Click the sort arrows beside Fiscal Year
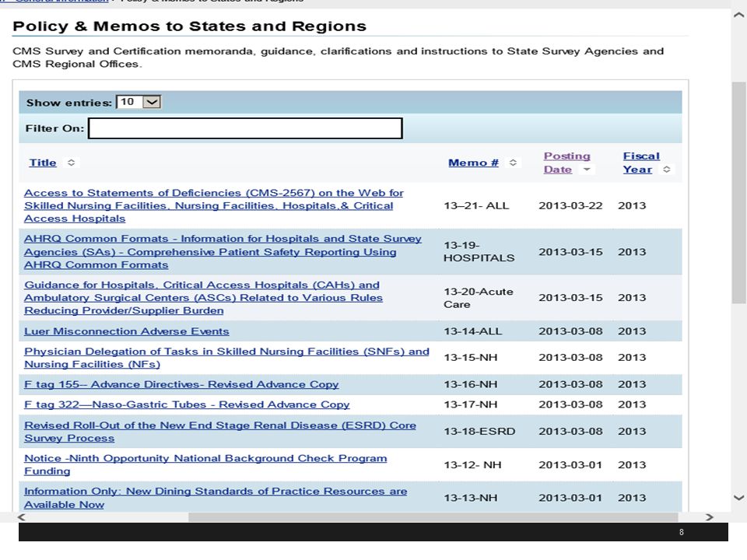Screen dimensions: 747x560 tap(667, 170)
